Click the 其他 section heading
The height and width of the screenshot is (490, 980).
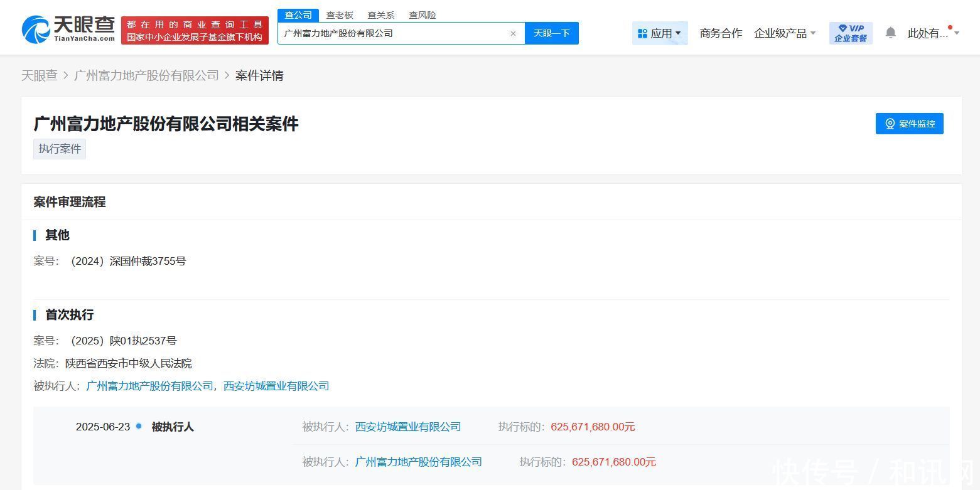[57, 235]
